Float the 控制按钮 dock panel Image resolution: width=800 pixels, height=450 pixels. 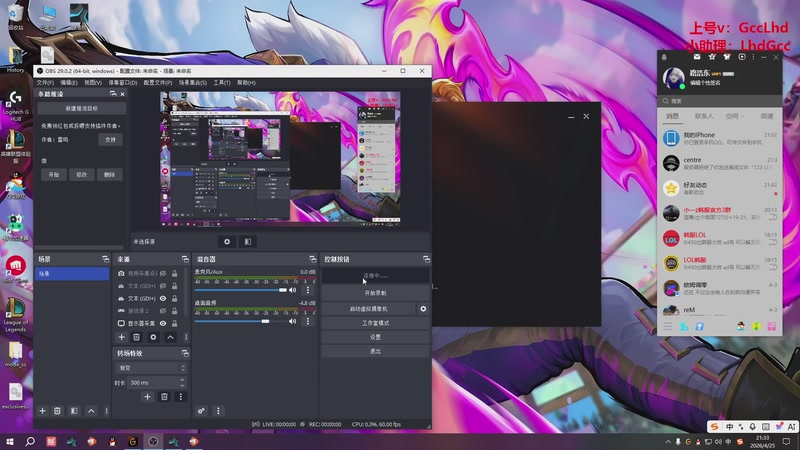click(x=426, y=259)
